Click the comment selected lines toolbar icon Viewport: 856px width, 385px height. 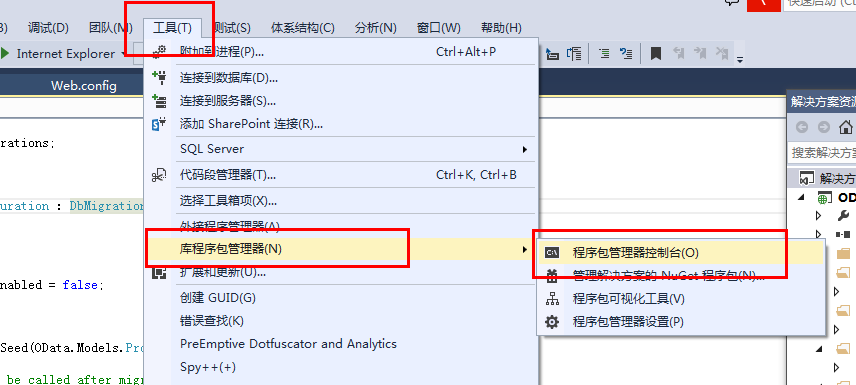pyautogui.click(x=604, y=54)
